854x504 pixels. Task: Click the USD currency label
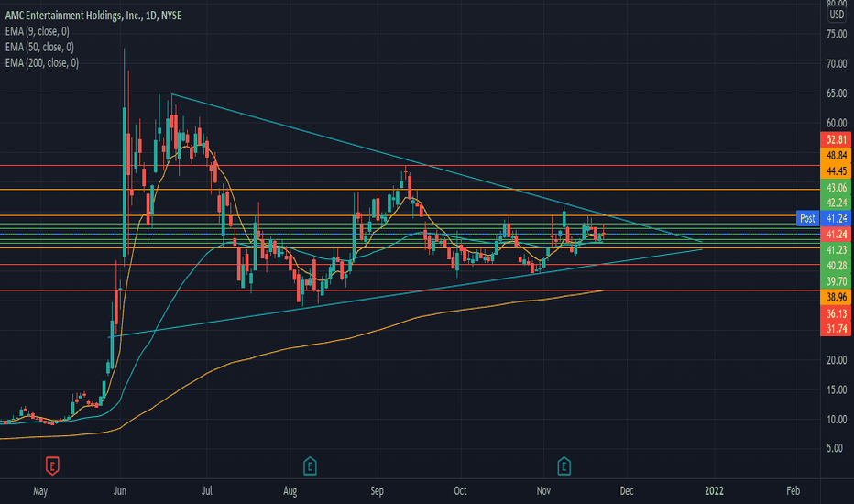(x=837, y=15)
